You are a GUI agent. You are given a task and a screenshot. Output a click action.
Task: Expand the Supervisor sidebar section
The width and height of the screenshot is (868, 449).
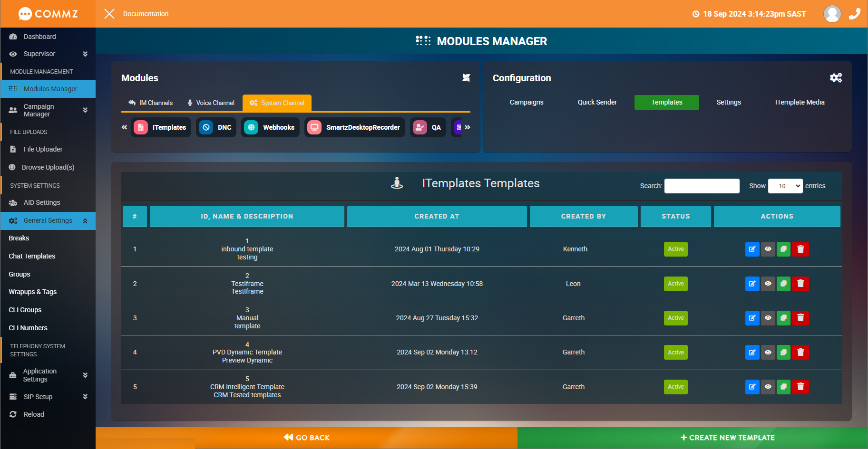click(x=48, y=54)
